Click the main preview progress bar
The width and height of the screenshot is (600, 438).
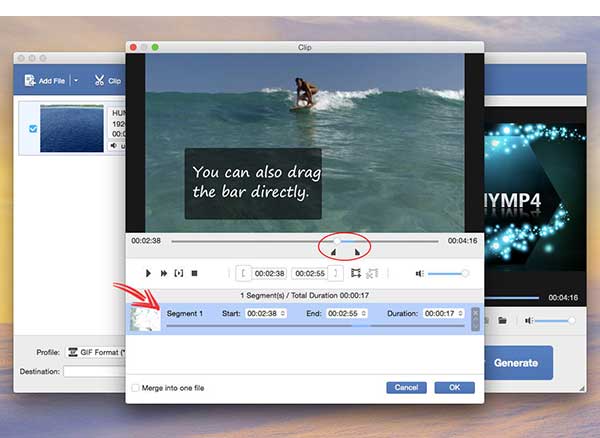(512, 297)
